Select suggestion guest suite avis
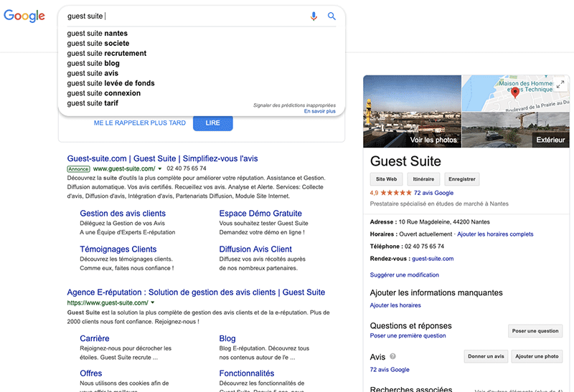Viewport: 574px width, 392px height. click(93, 73)
